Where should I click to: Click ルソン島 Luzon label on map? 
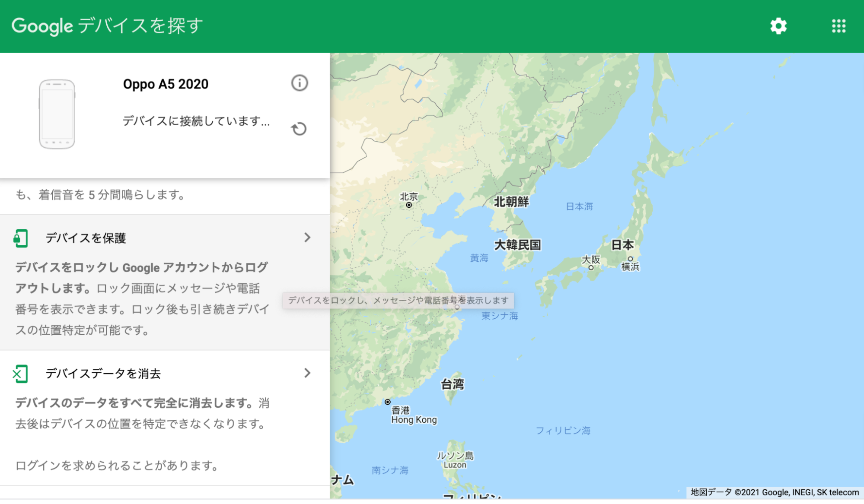pos(455,460)
